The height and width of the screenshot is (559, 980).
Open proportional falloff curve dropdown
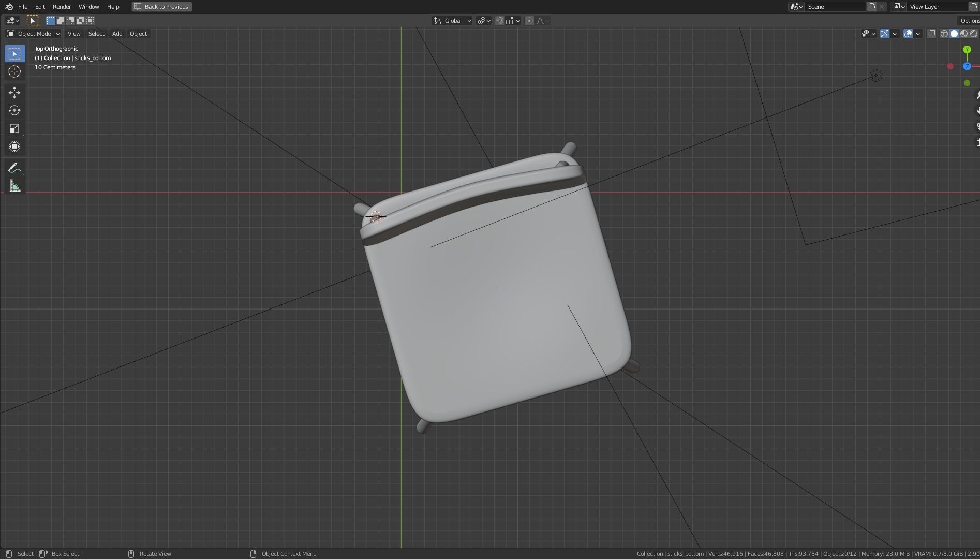coord(543,21)
